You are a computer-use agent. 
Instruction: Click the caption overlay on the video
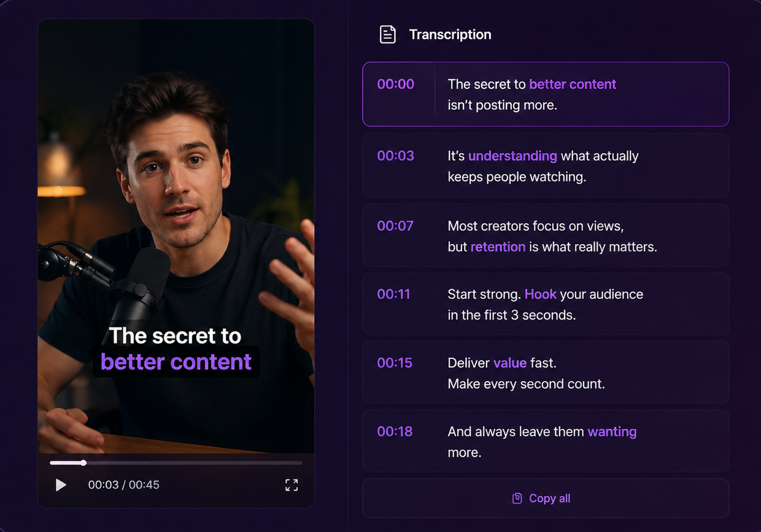(x=176, y=349)
